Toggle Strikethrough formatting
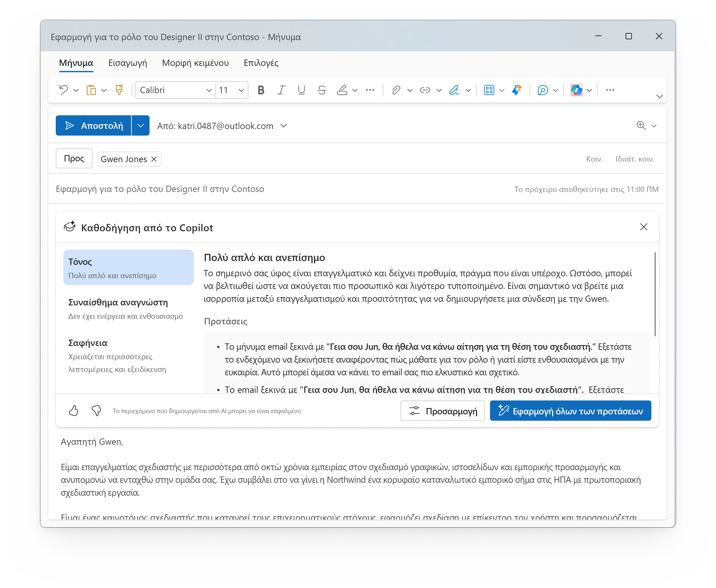This screenshot has width=716, height=588. 322,90
